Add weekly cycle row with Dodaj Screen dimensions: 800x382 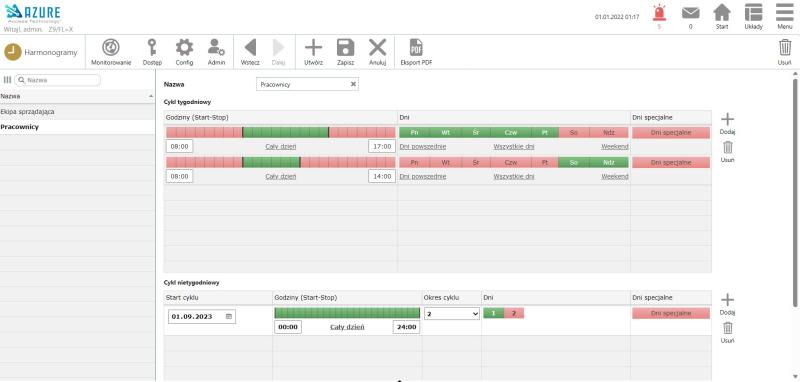point(728,123)
